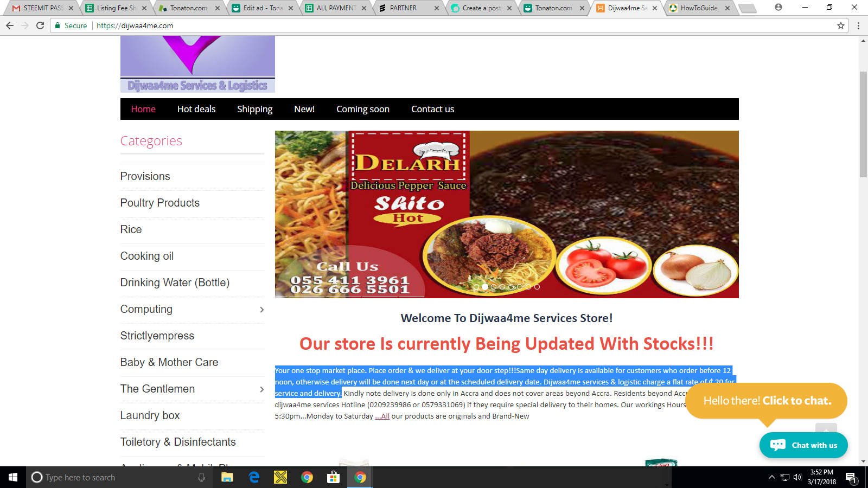Click chat bubble icon in Chat with us
Screen dimensions: 868x488
point(778,445)
